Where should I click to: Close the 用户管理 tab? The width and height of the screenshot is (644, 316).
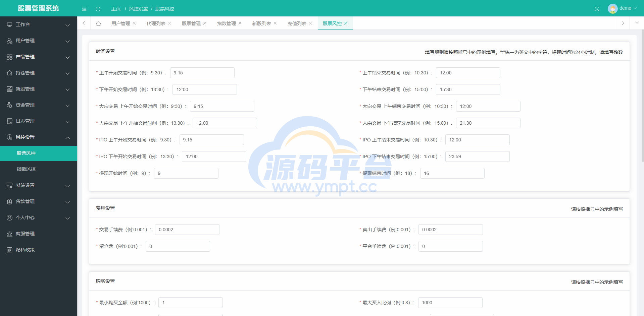click(134, 23)
